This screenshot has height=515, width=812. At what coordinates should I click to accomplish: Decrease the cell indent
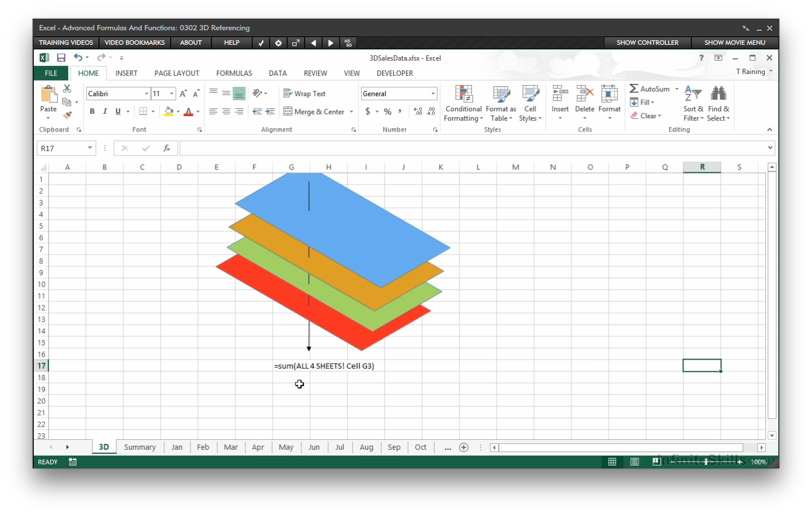pyautogui.click(x=257, y=111)
